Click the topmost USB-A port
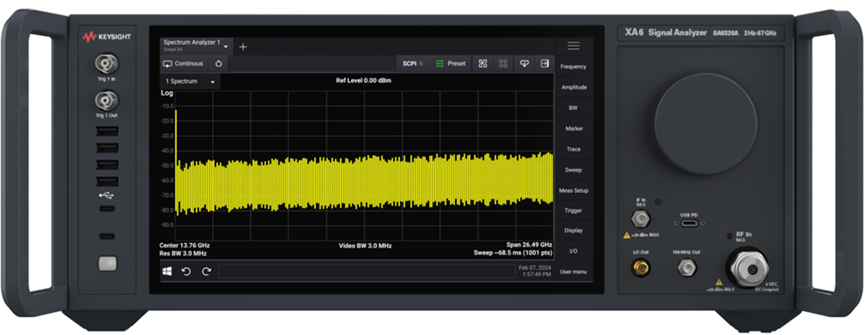Image resolution: width=868 pixels, height=335 pixels. pos(107,131)
